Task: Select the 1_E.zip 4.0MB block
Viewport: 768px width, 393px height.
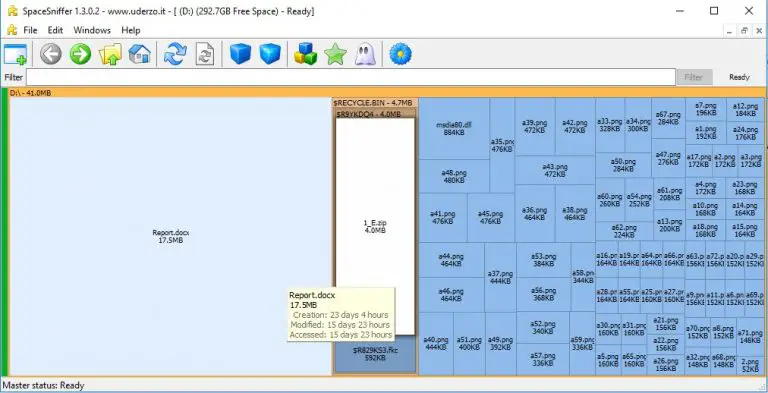Action: (x=375, y=226)
